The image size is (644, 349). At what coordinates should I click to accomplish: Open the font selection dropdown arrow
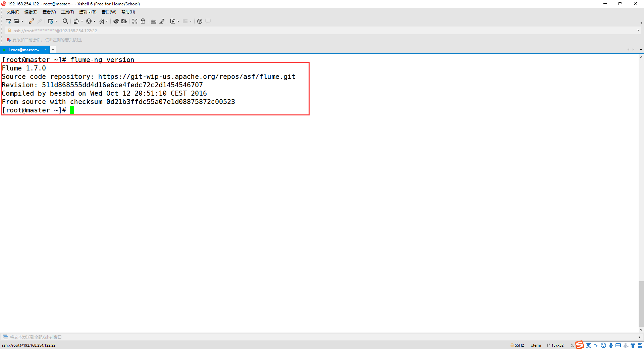(x=107, y=21)
